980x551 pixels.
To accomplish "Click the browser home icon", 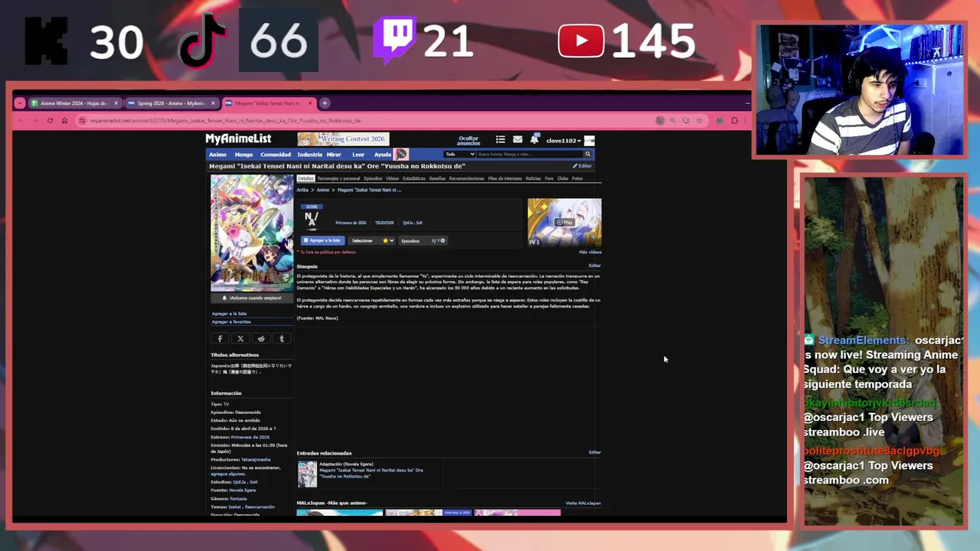I will 64,120.
